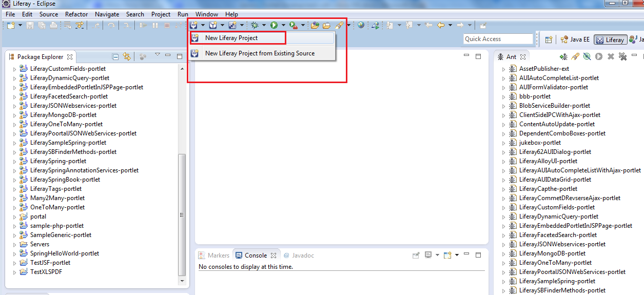Toggle Link with Editor in Package Explorer
Viewport: 644px width, 295px height.
tap(127, 57)
